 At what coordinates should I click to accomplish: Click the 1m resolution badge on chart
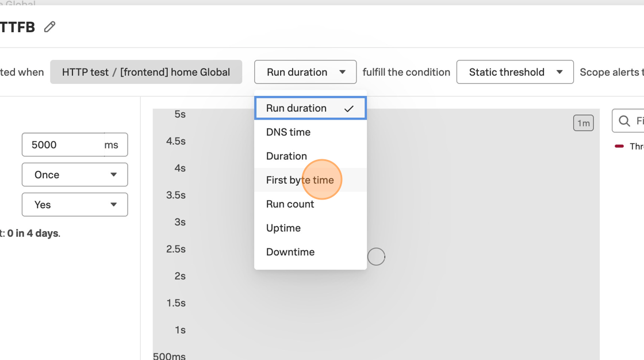click(583, 123)
